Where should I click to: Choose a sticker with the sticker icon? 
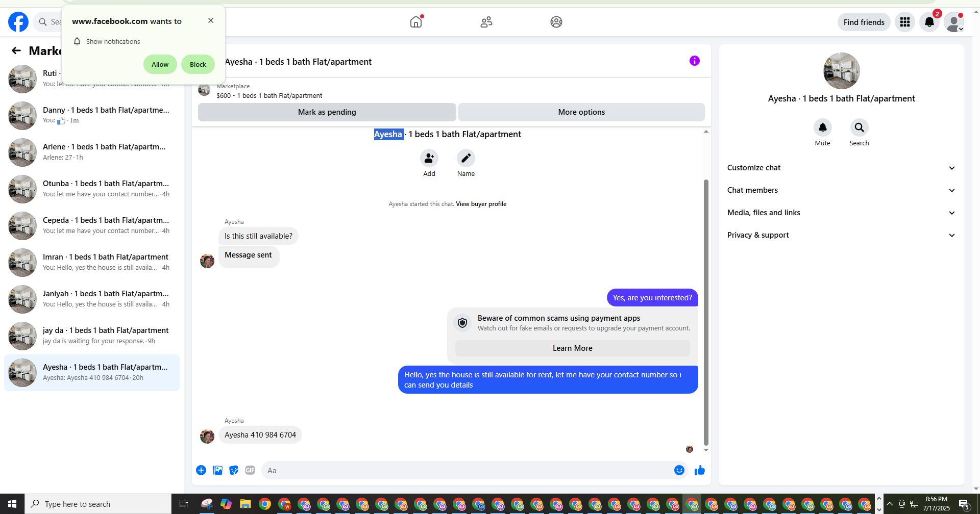pyautogui.click(x=234, y=470)
